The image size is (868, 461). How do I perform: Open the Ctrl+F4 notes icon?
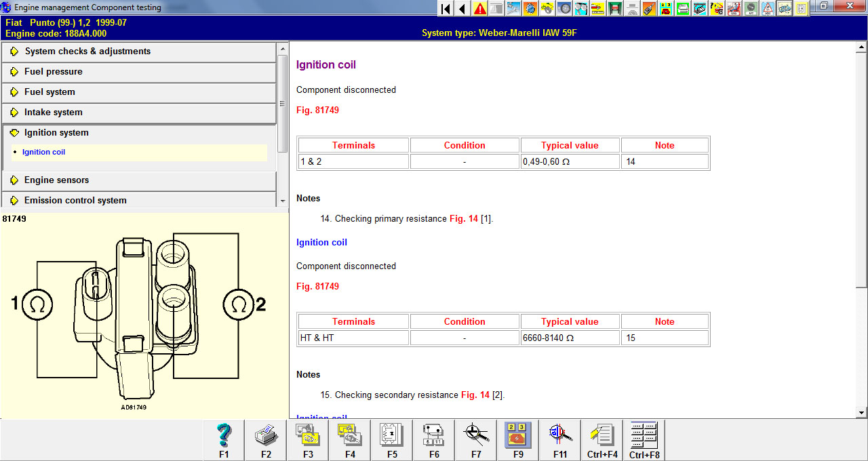[x=602, y=440]
